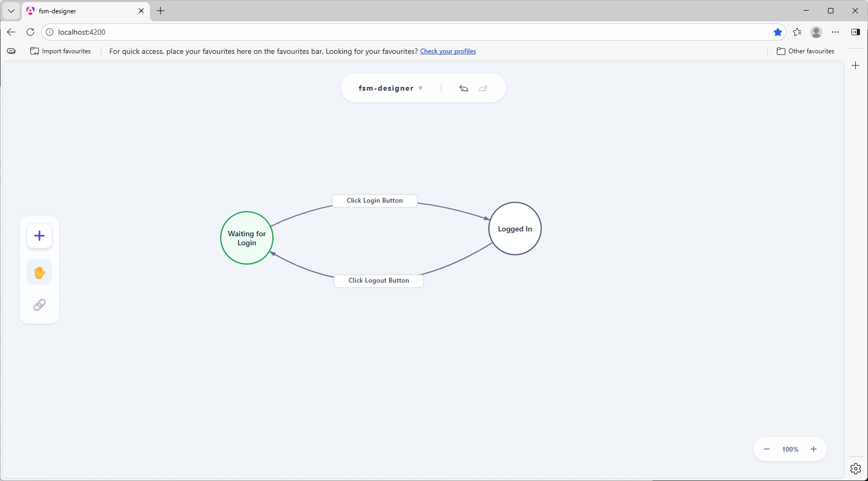Toggle the favourite star for this page
This screenshot has width=868, height=481.
778,32
